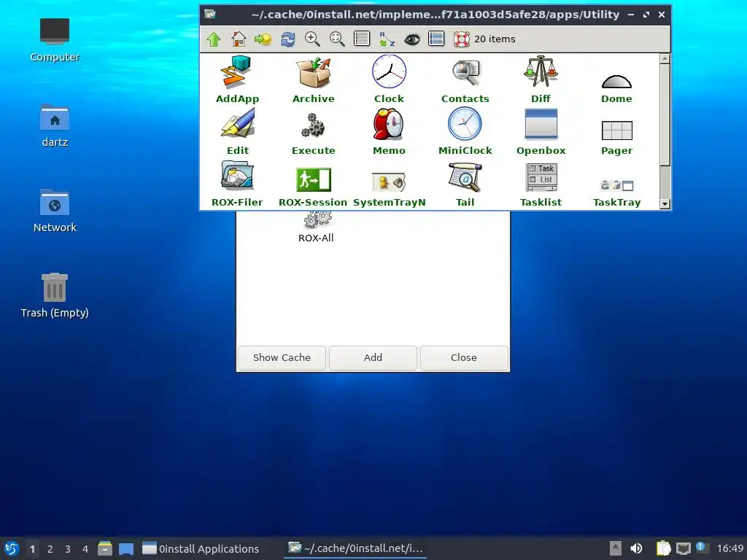Select the Memo application
Screen dimensions: 747x560
390,131
